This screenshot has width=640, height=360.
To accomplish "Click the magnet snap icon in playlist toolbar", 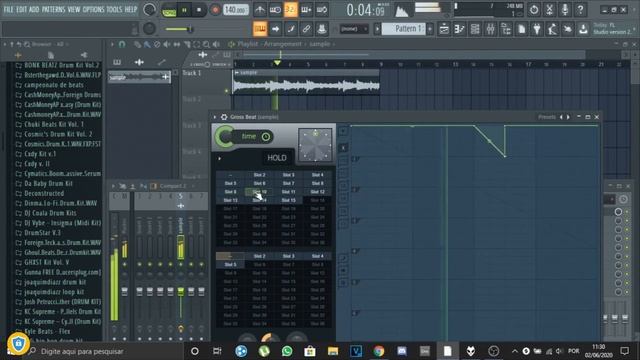I will pos(122,44).
